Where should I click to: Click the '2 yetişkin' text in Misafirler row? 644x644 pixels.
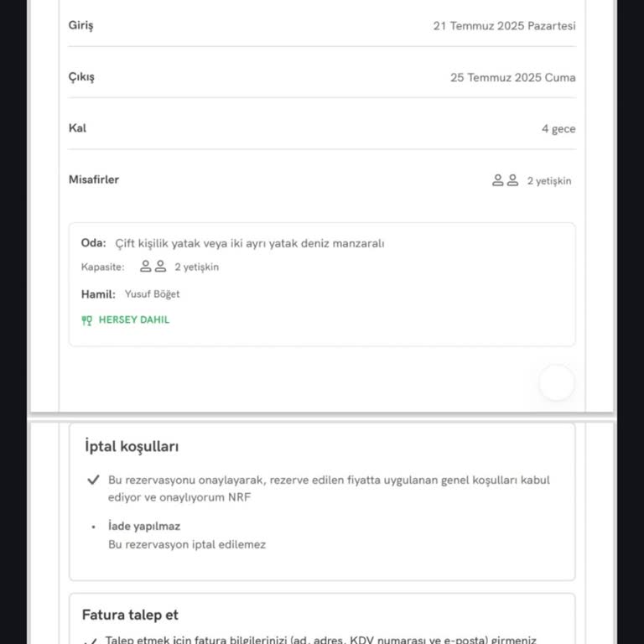click(x=549, y=181)
